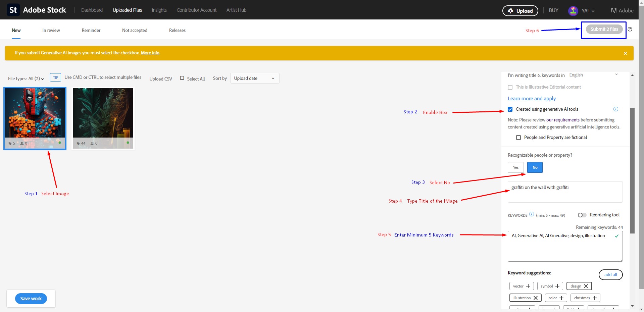644x312 pixels.
Task: Enable the Reordering tool toggle
Action: 582,215
